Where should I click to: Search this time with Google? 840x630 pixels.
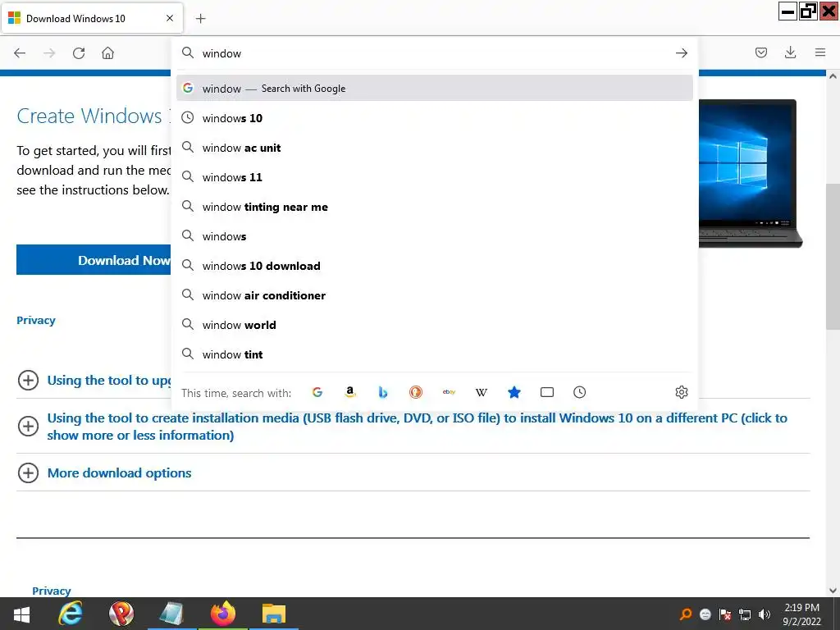[317, 392]
